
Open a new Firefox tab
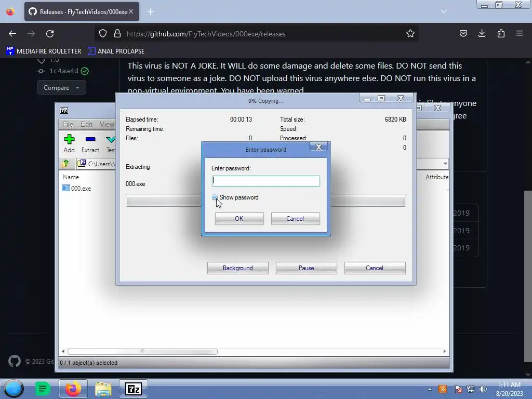click(150, 12)
